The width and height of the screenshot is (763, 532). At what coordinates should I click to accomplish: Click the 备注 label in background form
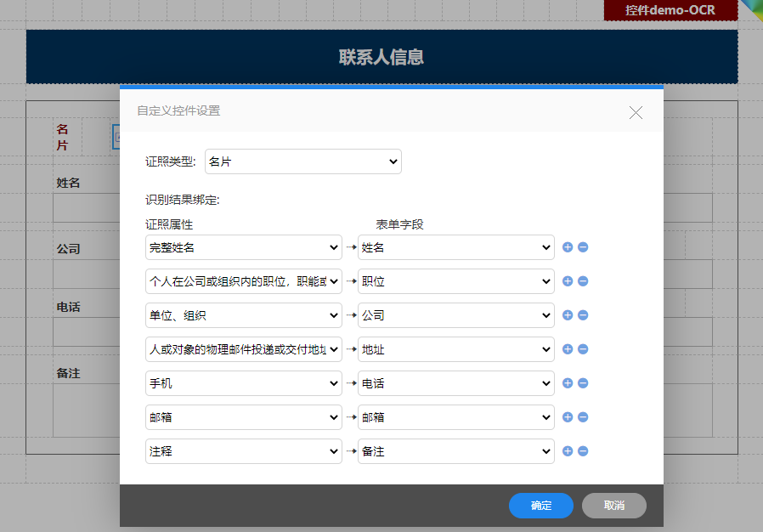68,373
